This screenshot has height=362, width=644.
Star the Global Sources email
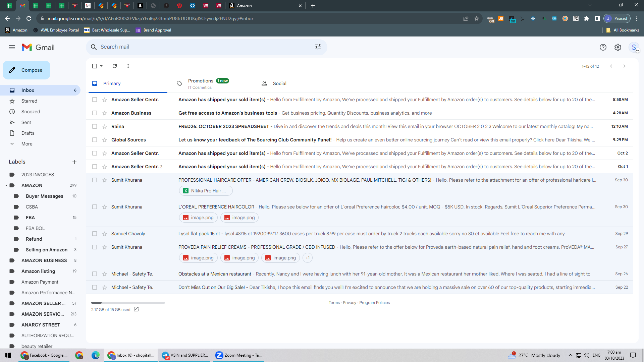tap(105, 140)
